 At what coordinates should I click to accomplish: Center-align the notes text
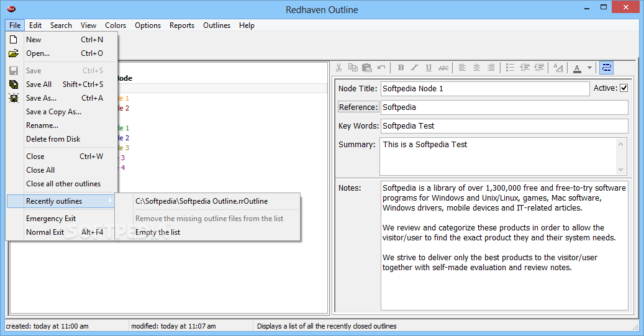(x=476, y=68)
